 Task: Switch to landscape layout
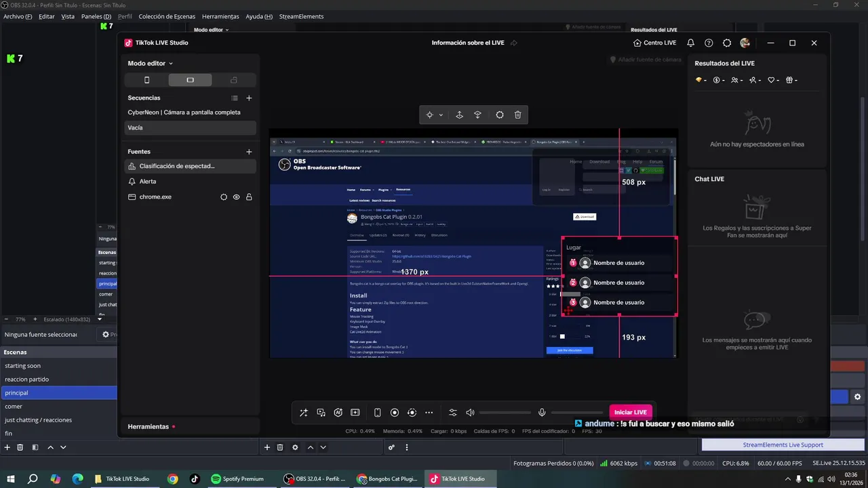point(190,80)
